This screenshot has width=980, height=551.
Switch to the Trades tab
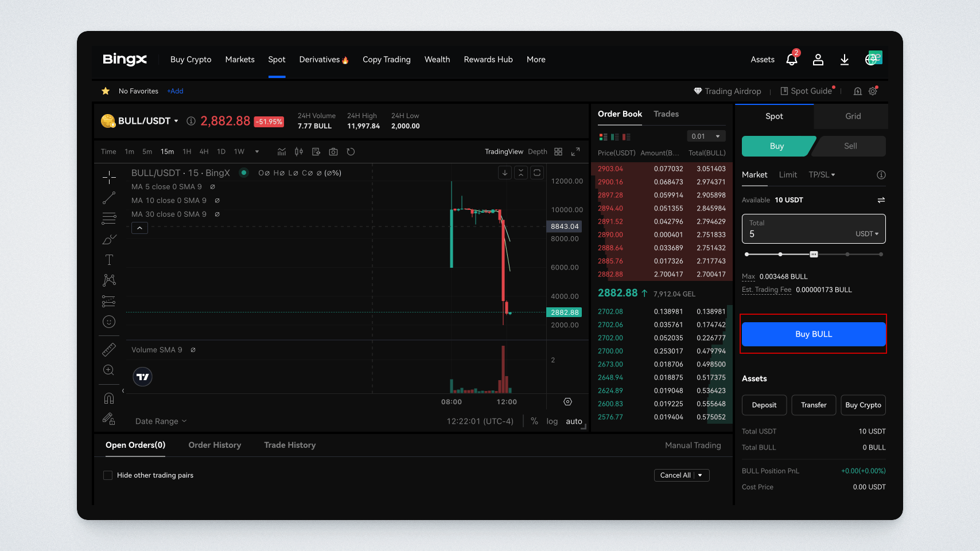(666, 114)
